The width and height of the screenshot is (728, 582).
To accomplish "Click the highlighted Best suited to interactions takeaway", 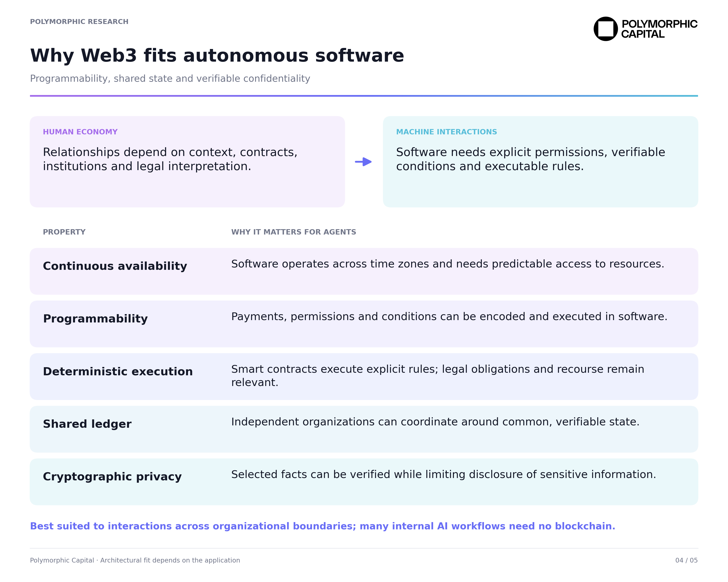I will (x=322, y=526).
